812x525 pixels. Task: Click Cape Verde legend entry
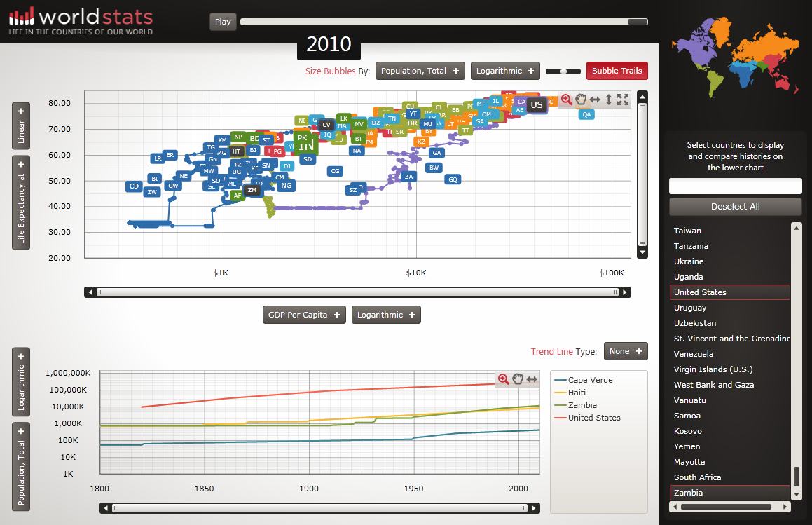tap(584, 380)
